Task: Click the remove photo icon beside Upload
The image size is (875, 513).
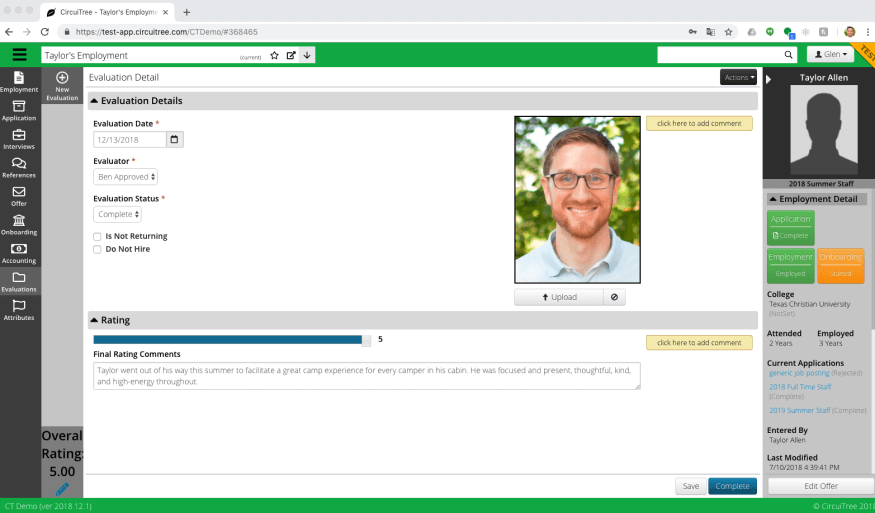Action: point(614,297)
